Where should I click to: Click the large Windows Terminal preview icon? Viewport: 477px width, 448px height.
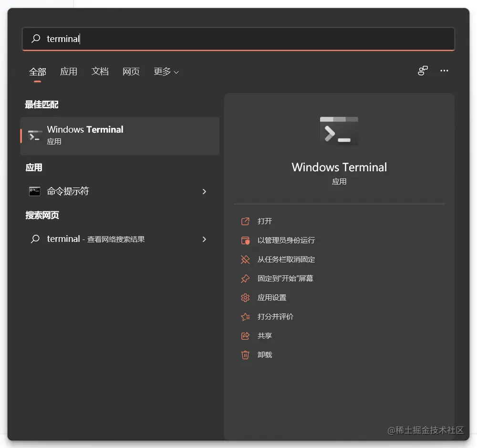click(339, 131)
